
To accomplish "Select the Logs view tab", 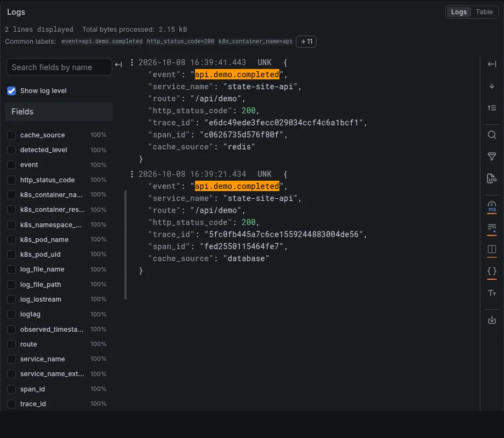I will (459, 12).
